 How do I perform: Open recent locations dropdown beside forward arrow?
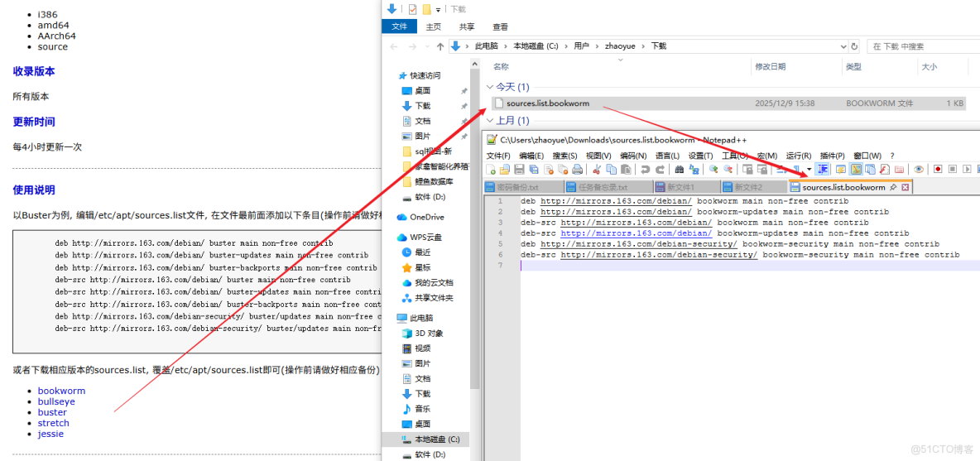[426, 47]
